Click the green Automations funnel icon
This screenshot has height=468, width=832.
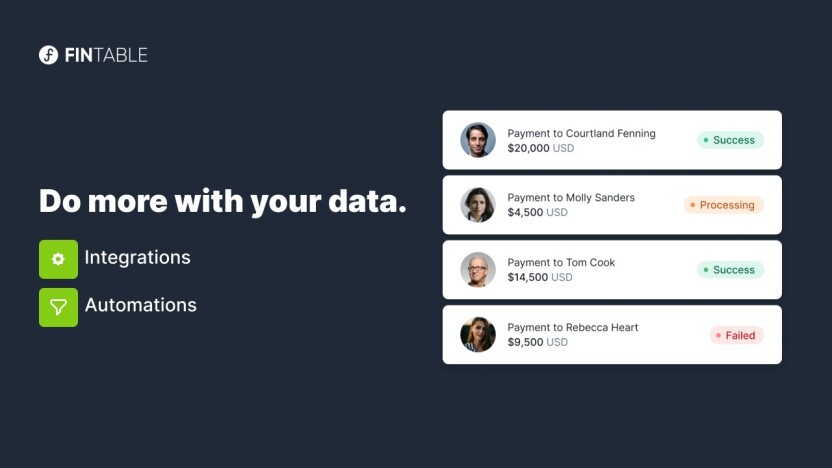58,307
